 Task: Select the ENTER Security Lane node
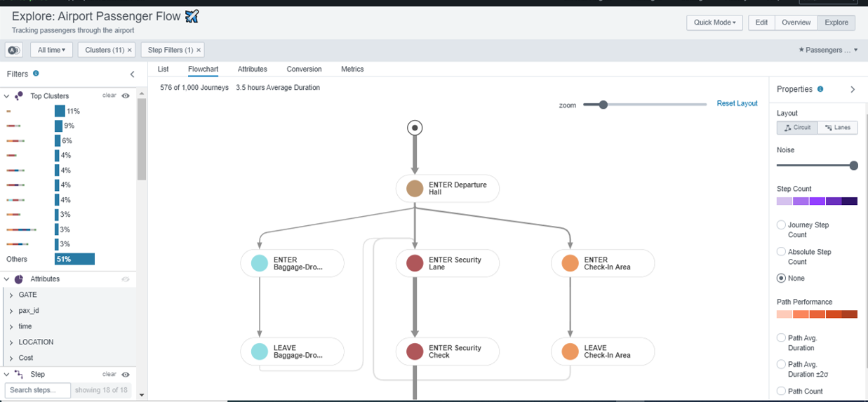click(x=447, y=263)
